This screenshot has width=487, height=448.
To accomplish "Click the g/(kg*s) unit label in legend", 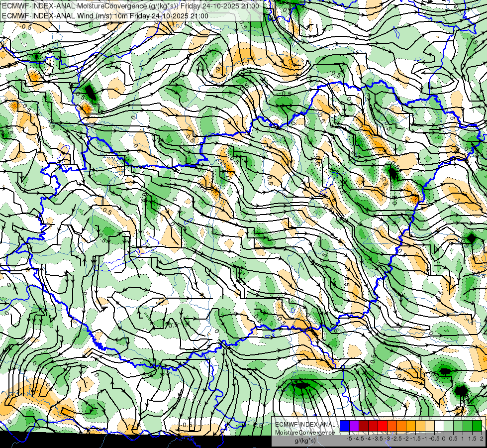I will coord(305,441).
